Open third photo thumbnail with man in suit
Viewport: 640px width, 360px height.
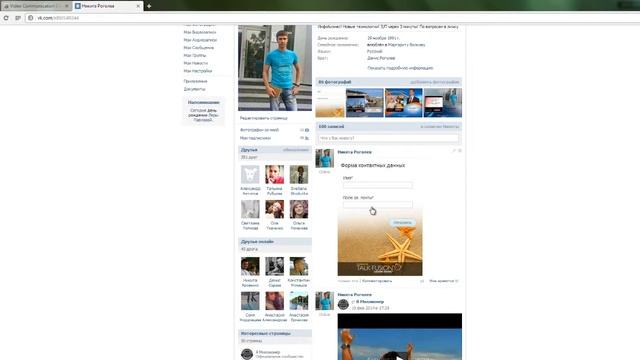click(404, 103)
